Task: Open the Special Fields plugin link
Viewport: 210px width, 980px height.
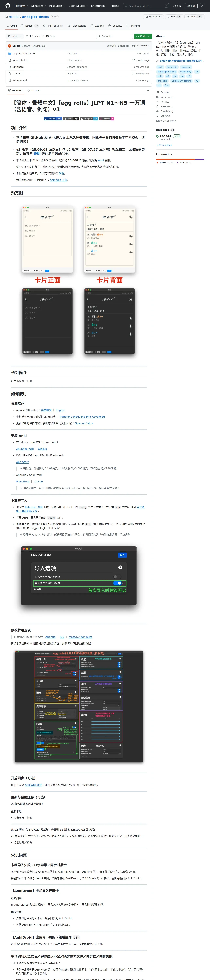Action: [84, 423]
